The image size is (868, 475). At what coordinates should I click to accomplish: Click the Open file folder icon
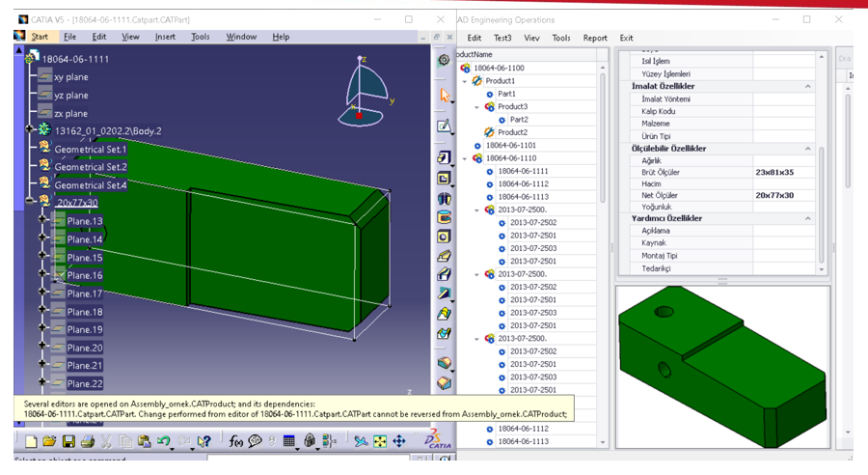(49, 441)
